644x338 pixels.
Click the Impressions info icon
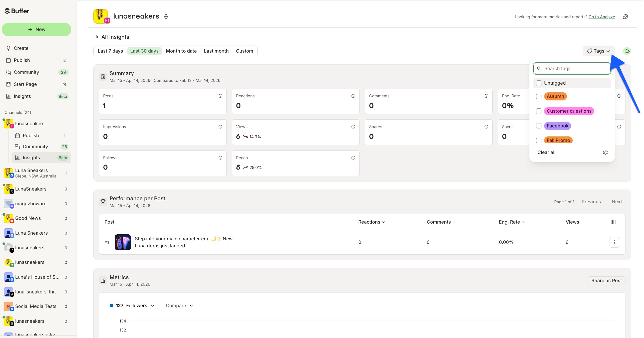click(220, 127)
